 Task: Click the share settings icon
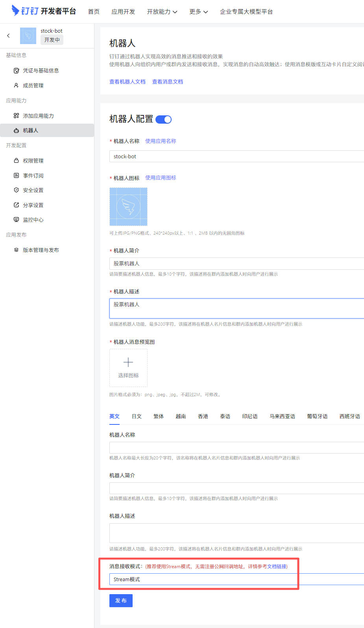point(16,205)
